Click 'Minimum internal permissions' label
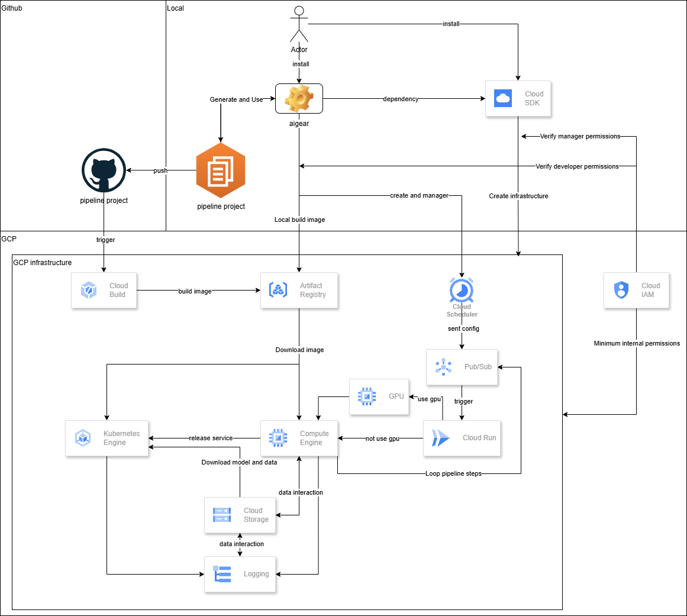687x616 pixels. [x=637, y=343]
